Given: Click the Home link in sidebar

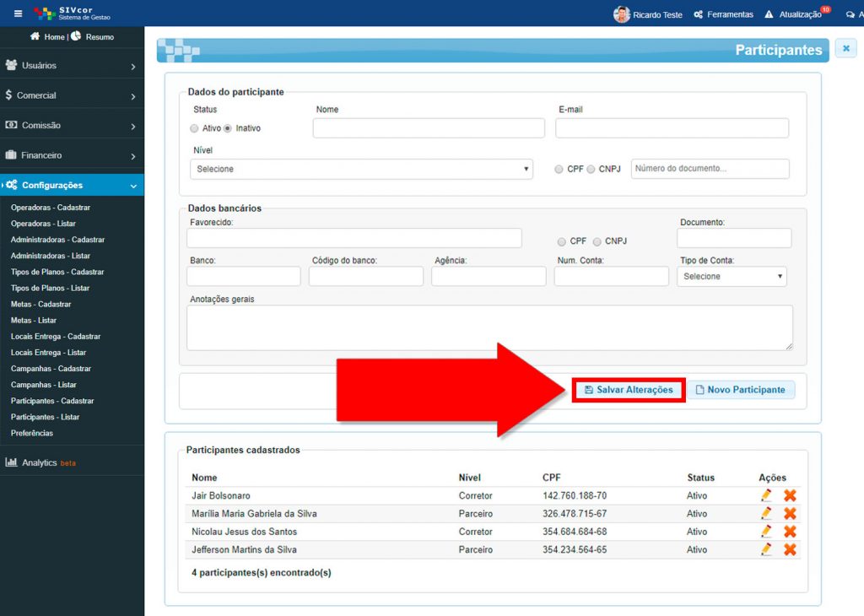Looking at the screenshot, I should pyautogui.click(x=54, y=37).
